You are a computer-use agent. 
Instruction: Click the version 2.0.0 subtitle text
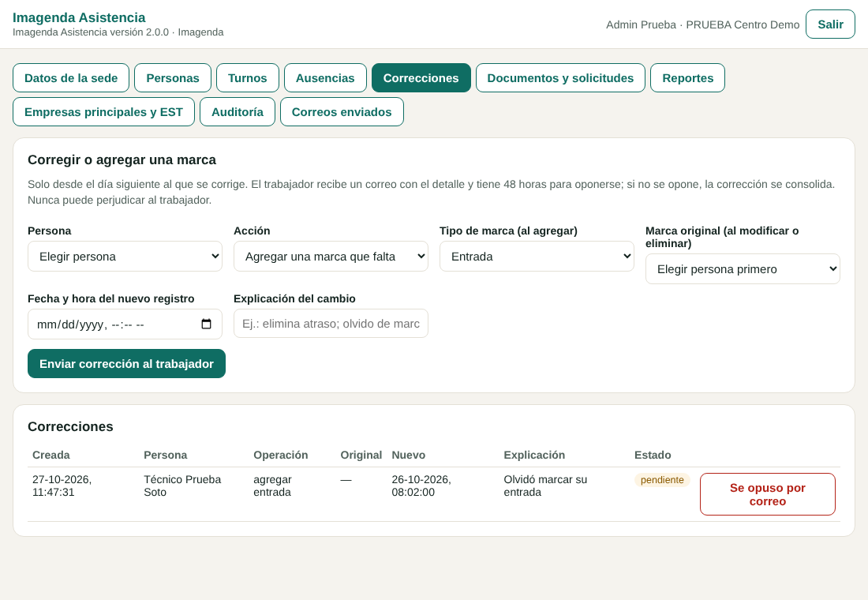pyautogui.click(x=118, y=32)
